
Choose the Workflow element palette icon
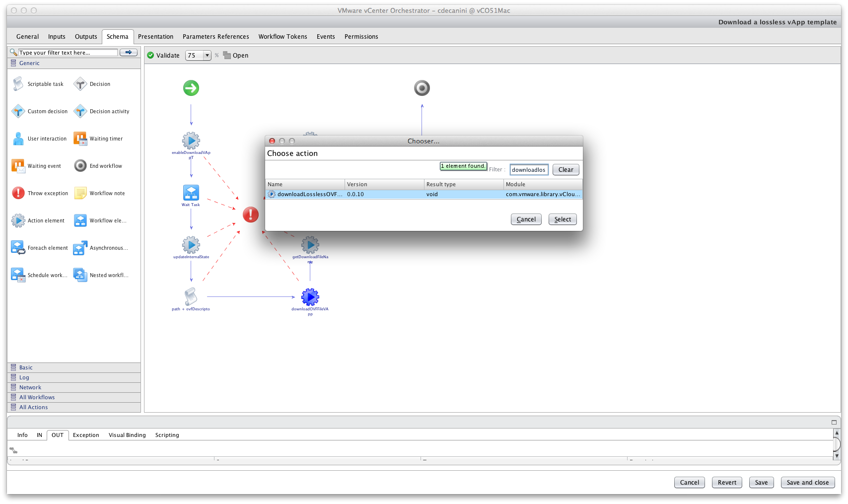(80, 220)
